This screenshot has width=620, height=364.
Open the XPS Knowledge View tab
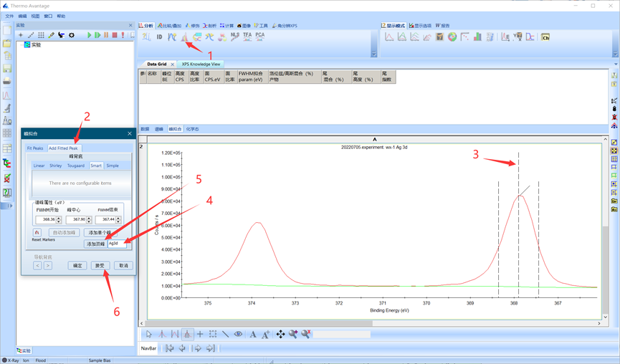(x=201, y=64)
